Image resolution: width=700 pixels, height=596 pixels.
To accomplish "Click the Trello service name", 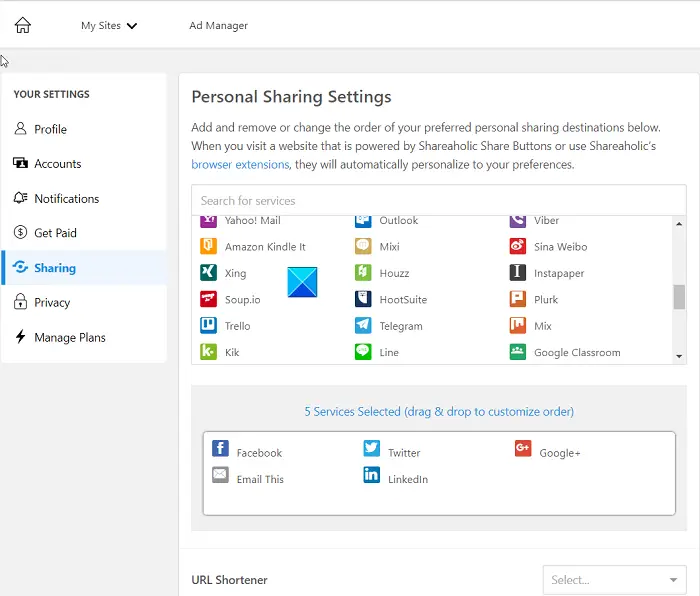I will 238,326.
